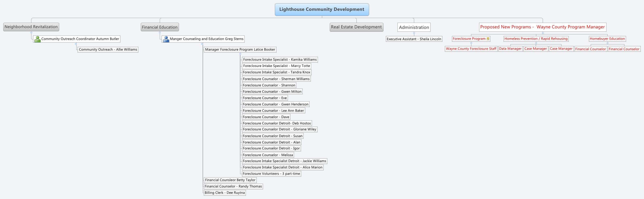Select Foreclosure Volunteers - 3 part-time

coord(272,174)
